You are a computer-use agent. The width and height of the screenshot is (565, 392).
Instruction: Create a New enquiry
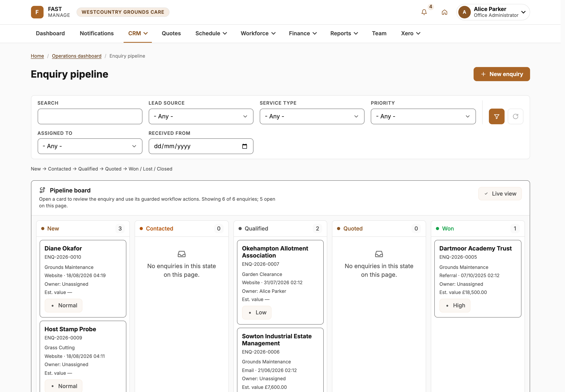[502, 74]
